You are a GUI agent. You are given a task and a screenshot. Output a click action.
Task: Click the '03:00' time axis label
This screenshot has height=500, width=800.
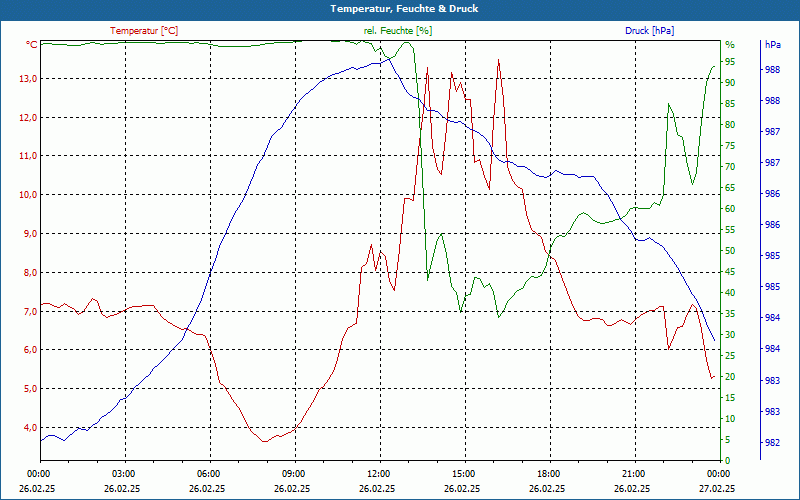[122, 473]
